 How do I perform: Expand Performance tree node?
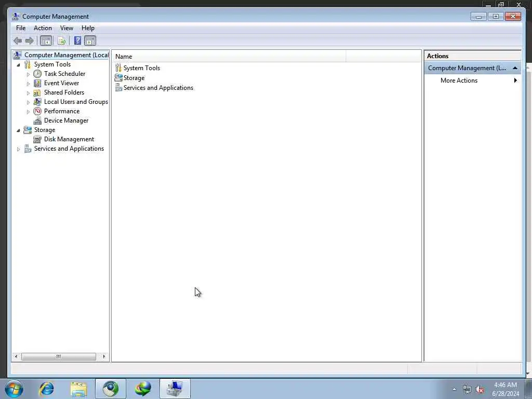[28, 112]
